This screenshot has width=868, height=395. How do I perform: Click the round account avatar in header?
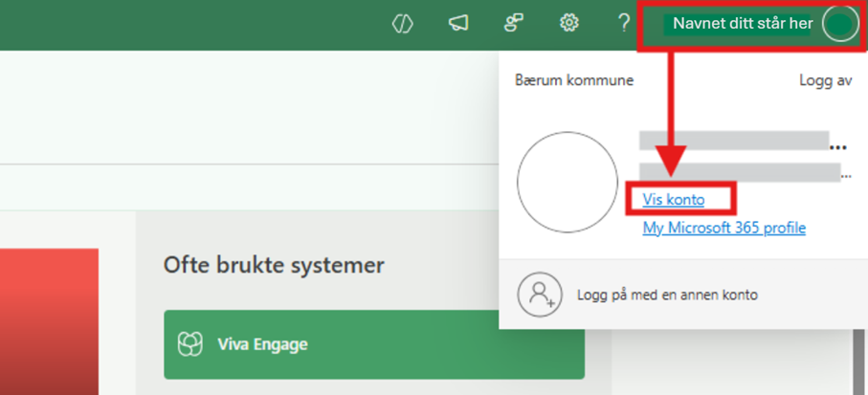click(840, 24)
